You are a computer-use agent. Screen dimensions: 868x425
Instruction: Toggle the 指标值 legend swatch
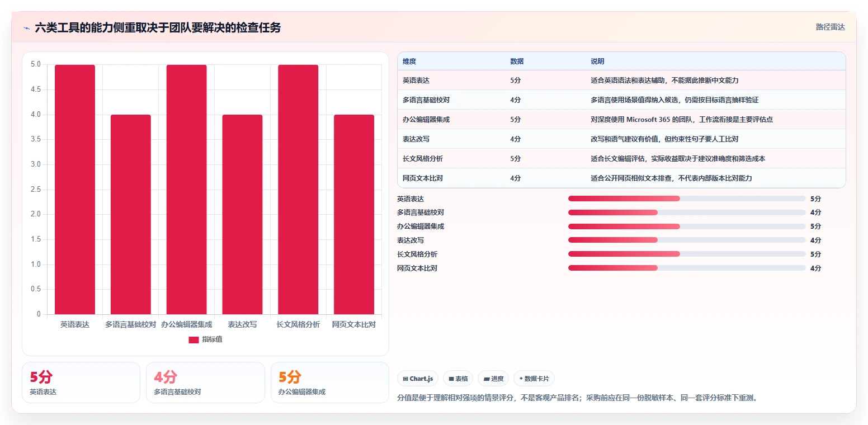[x=194, y=339]
